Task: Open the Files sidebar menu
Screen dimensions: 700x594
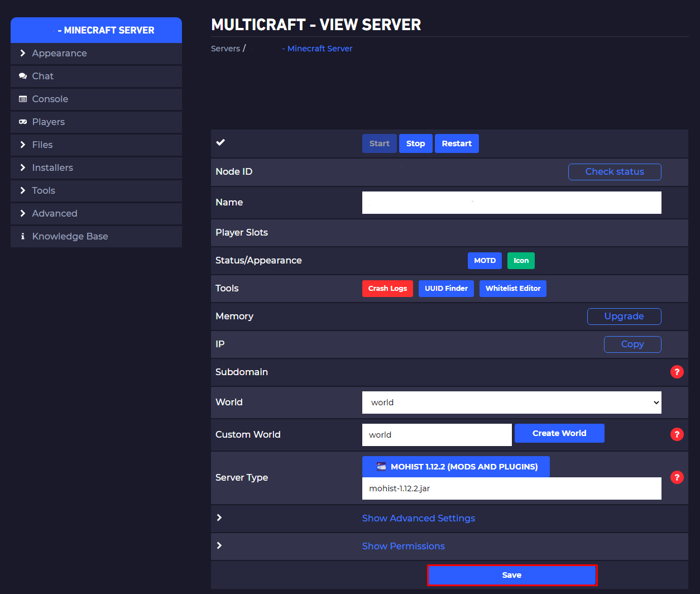Action: (42, 145)
